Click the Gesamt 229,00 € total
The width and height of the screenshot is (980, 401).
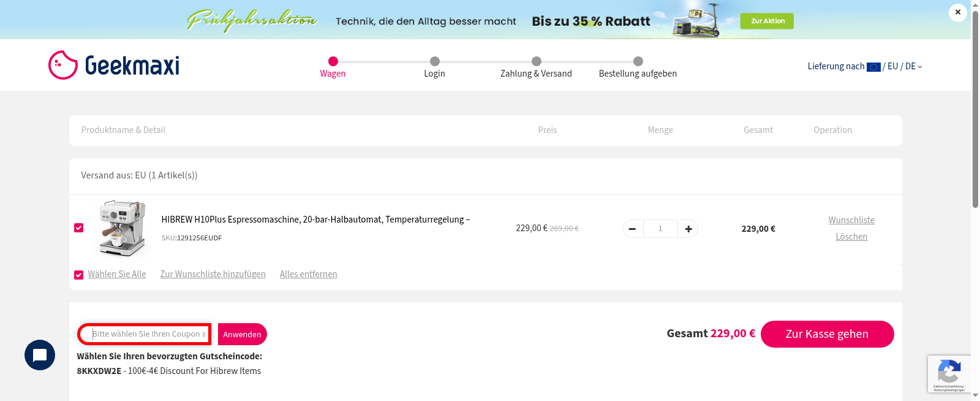pos(711,334)
